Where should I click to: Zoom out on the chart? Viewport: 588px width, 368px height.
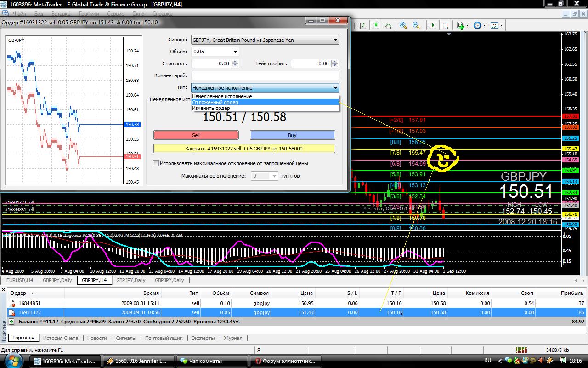click(x=416, y=25)
